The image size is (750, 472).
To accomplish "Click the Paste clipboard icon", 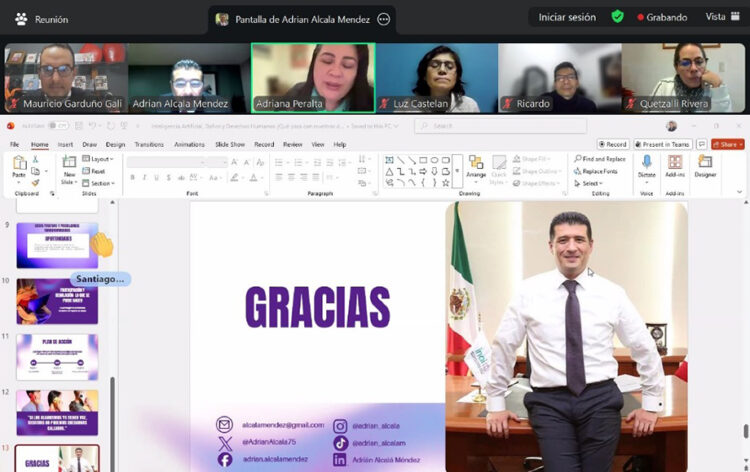I will point(19,163).
